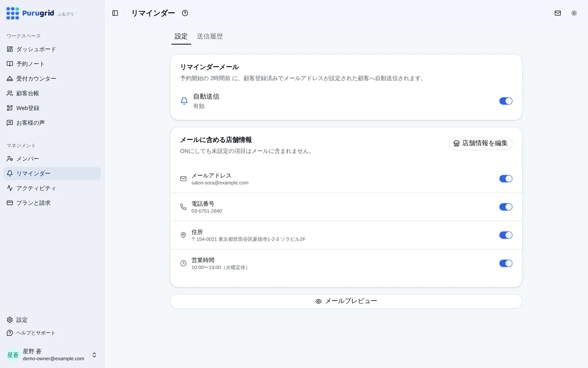Click the 店舗情報を編集 button
This screenshot has width=588, height=368.
pyautogui.click(x=481, y=144)
